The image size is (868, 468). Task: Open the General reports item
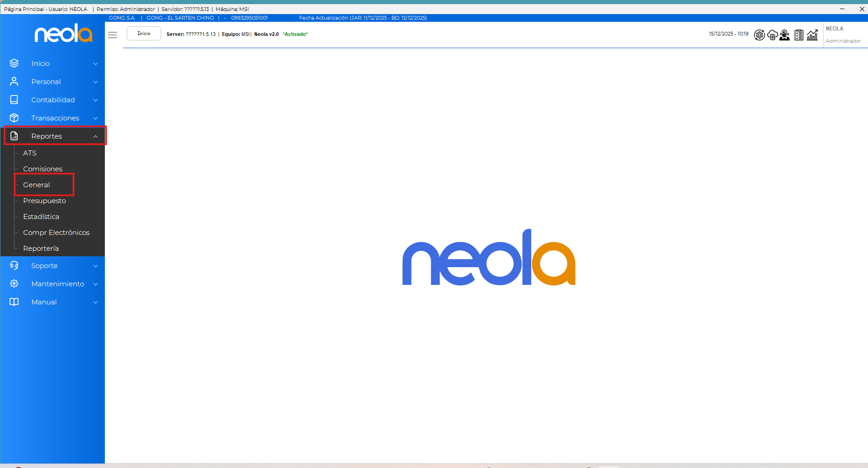(37, 185)
